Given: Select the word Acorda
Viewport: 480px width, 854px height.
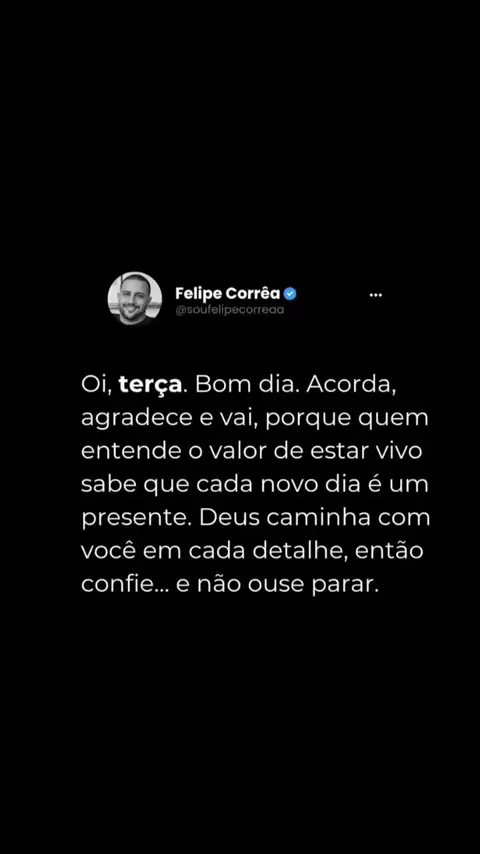Looking at the screenshot, I should 350,385.
